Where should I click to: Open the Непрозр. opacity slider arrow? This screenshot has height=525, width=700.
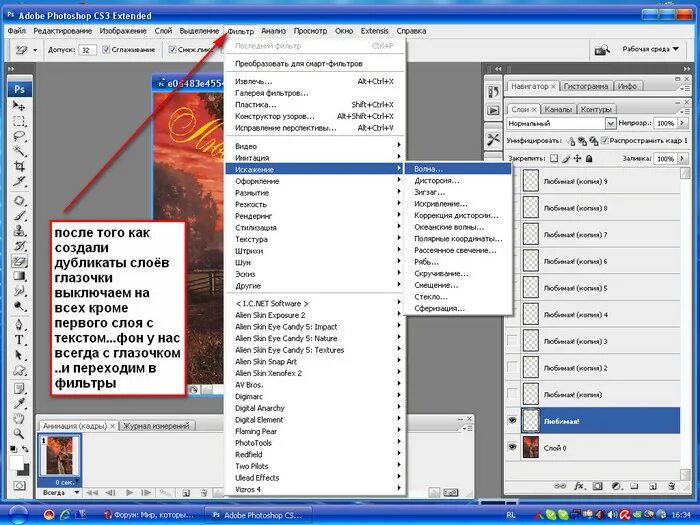[682, 123]
